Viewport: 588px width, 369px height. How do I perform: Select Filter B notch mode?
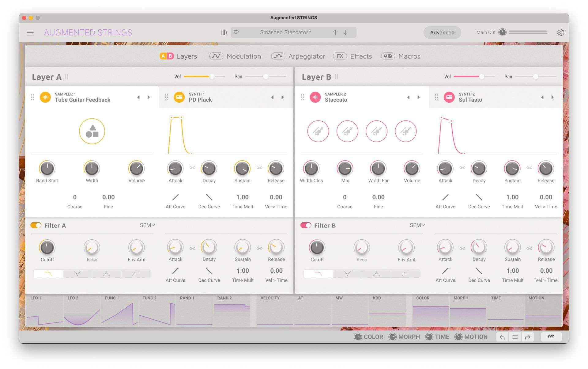pos(347,274)
